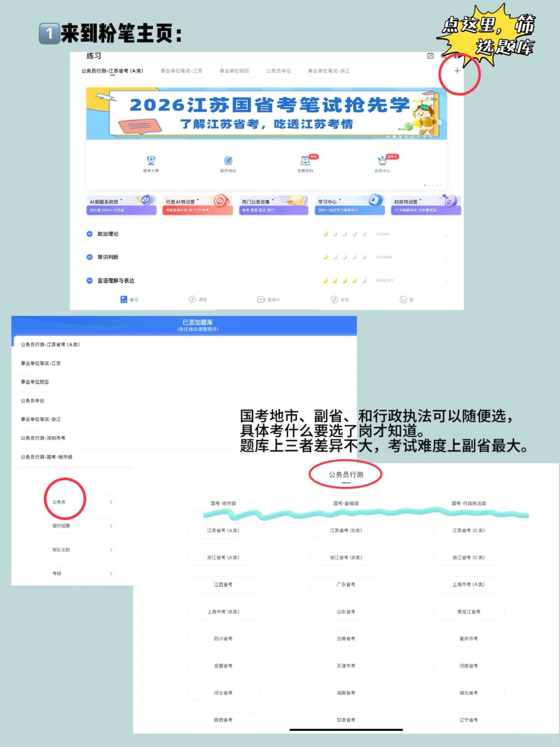This screenshot has width=560, height=747.
Task: Switch to the 公务员申论 tab
Action: pyautogui.click(x=279, y=71)
